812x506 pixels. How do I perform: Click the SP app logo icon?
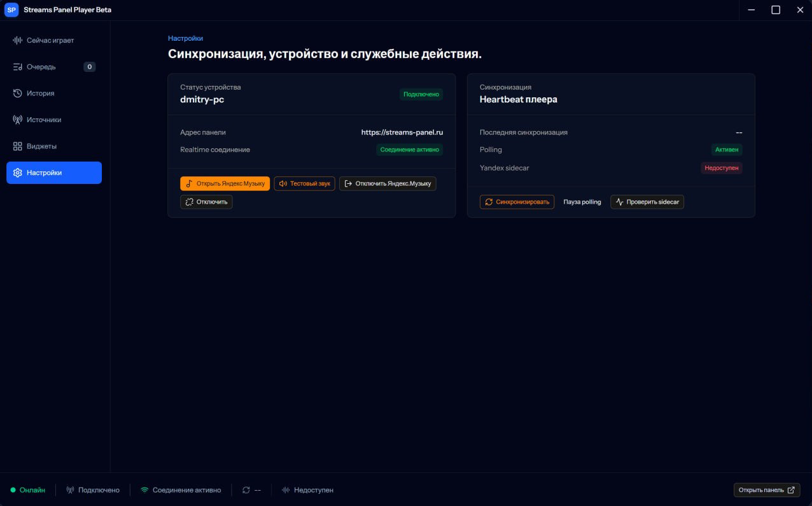(x=11, y=10)
